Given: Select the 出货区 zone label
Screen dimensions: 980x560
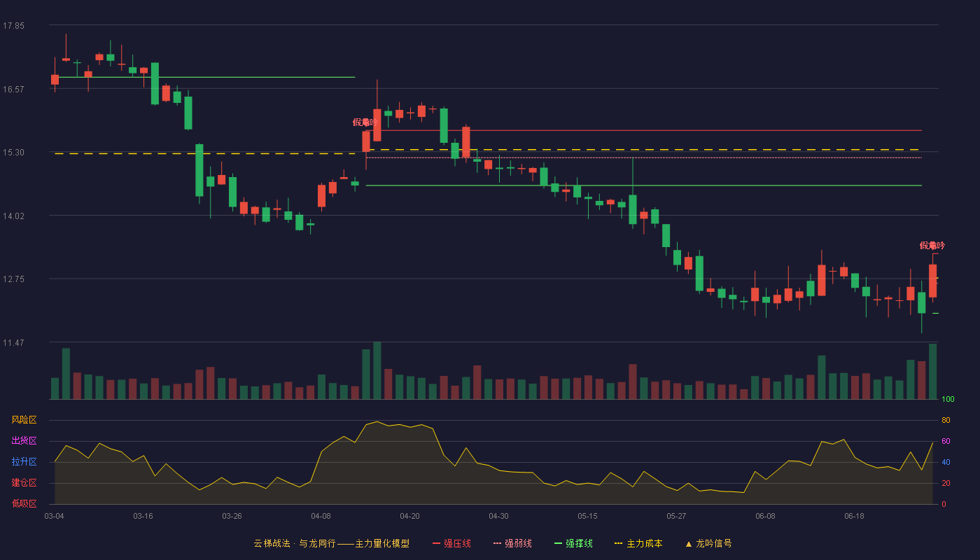Looking at the screenshot, I should tap(24, 441).
